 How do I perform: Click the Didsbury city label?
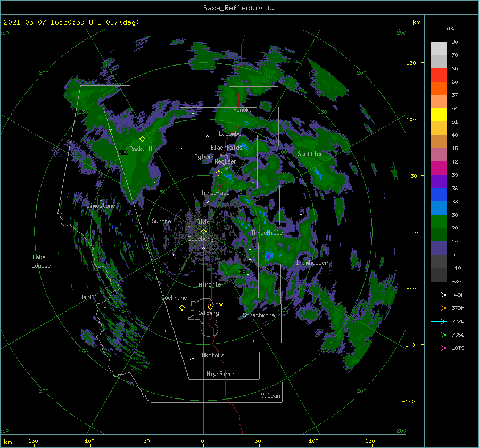(201, 239)
